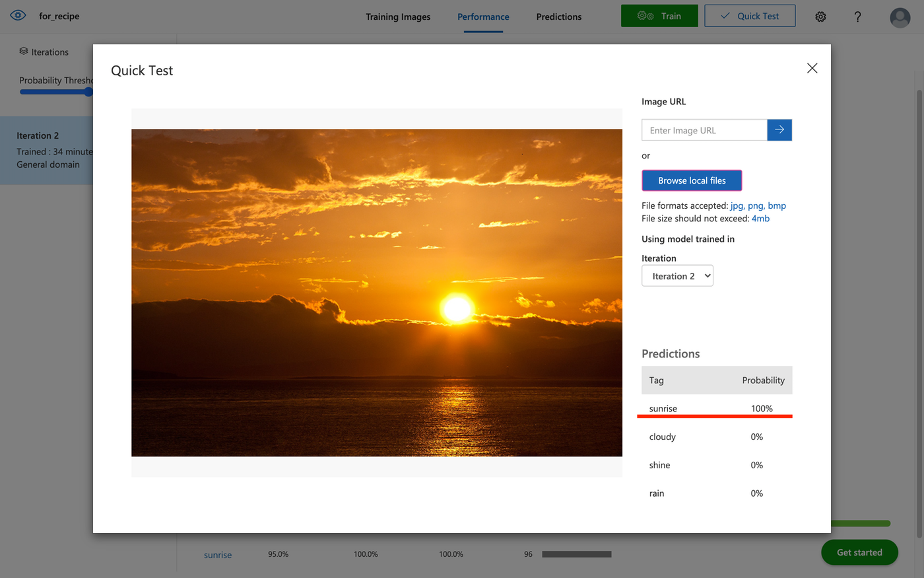This screenshot has height=578, width=924.
Task: Open the user profile avatar
Action: click(x=900, y=17)
